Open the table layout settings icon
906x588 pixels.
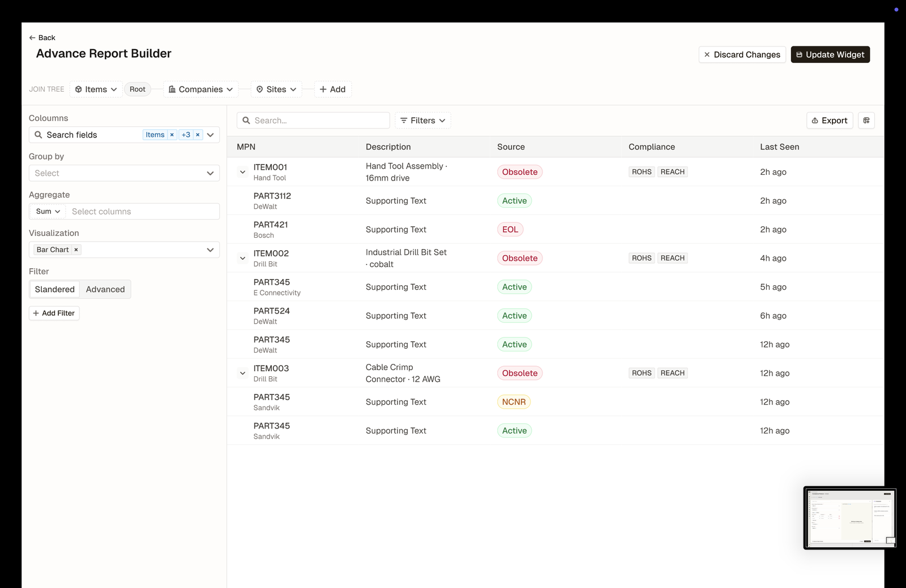click(x=866, y=121)
